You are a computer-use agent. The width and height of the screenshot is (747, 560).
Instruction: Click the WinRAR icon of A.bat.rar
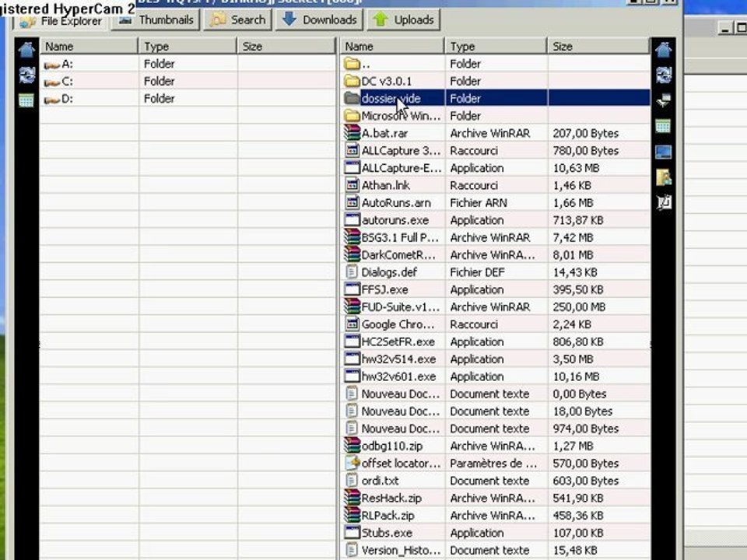pyautogui.click(x=352, y=133)
